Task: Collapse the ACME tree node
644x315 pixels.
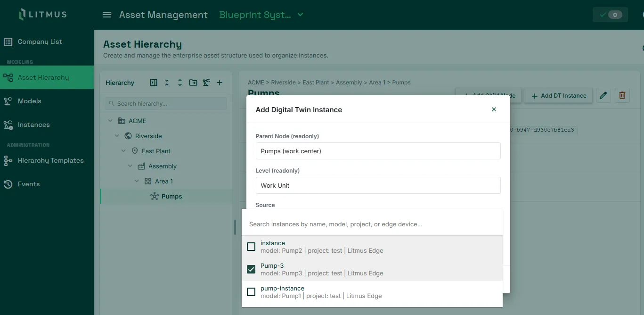Action: tap(110, 121)
